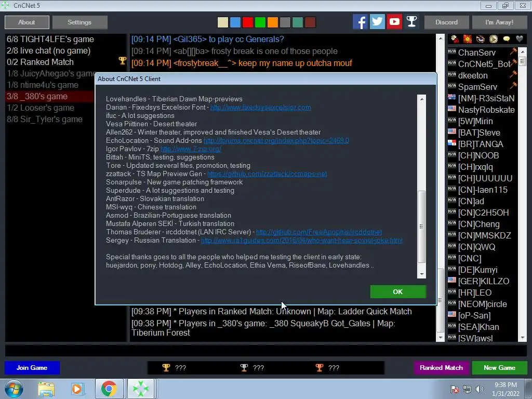
Task: Click the Action Center flag tray icon
Action: [455, 389]
